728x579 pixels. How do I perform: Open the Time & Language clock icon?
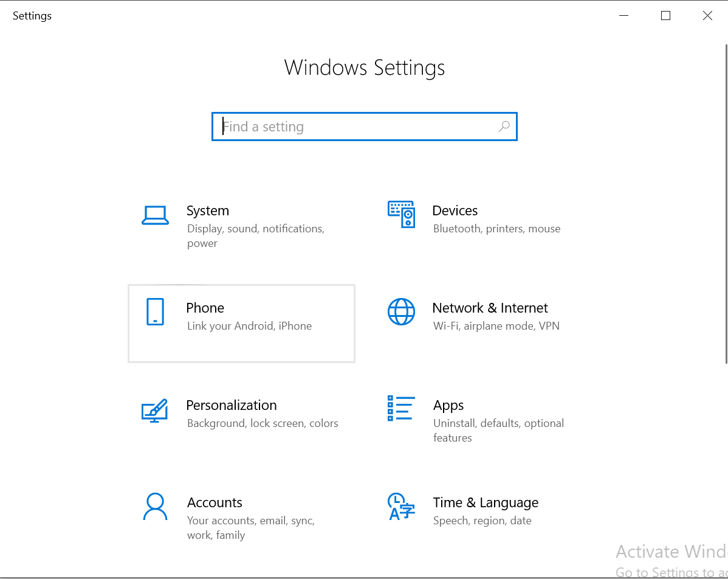(401, 507)
